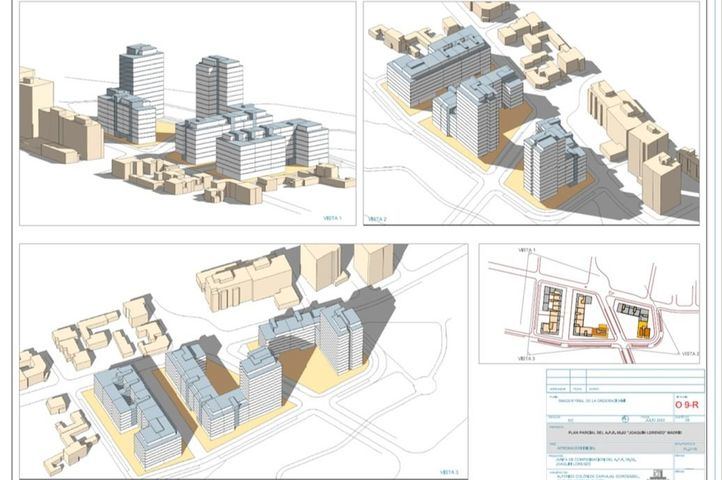Click the L-shaped middle block on site plan
The width and height of the screenshot is (722, 480).
pyautogui.click(x=583, y=315)
